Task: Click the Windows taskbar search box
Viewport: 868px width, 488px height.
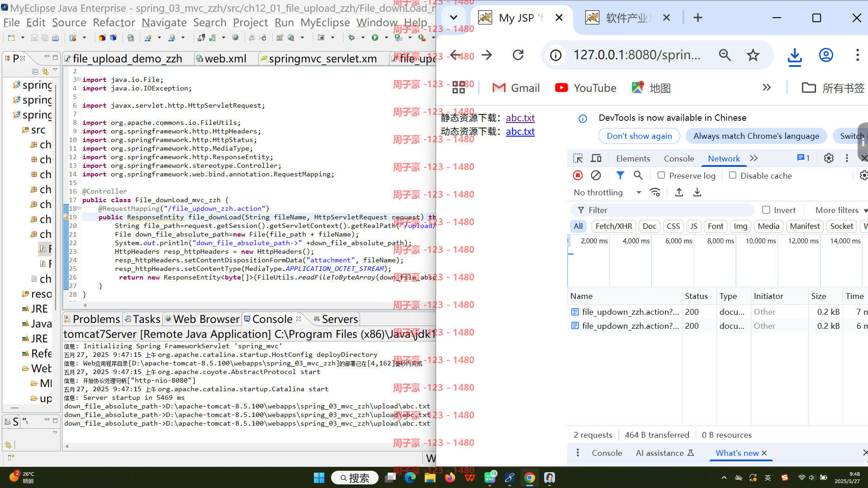Action: coord(354,478)
